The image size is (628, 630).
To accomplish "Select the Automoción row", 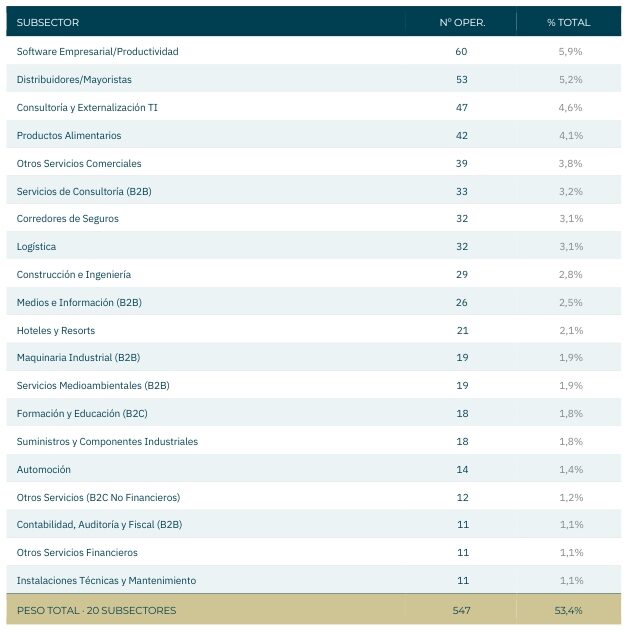I will tap(313, 469).
